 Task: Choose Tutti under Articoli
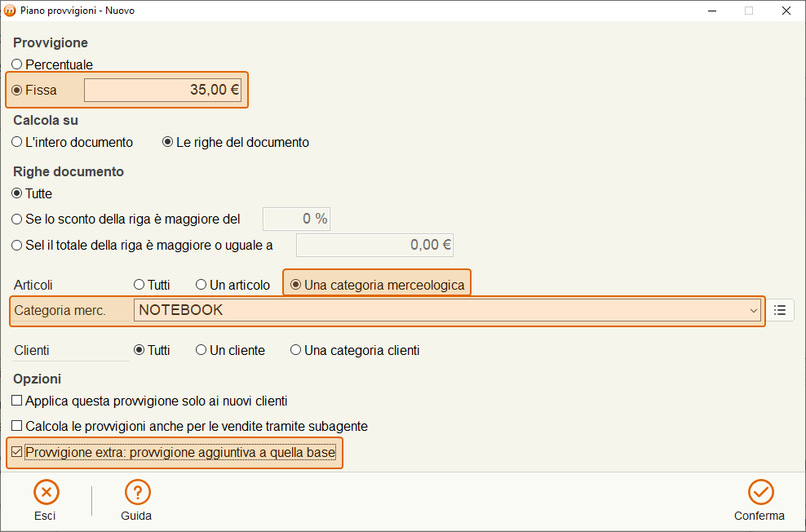(139, 285)
